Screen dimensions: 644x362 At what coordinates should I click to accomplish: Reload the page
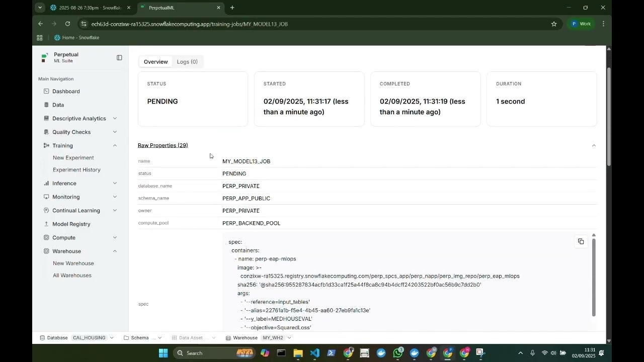[x=67, y=24]
